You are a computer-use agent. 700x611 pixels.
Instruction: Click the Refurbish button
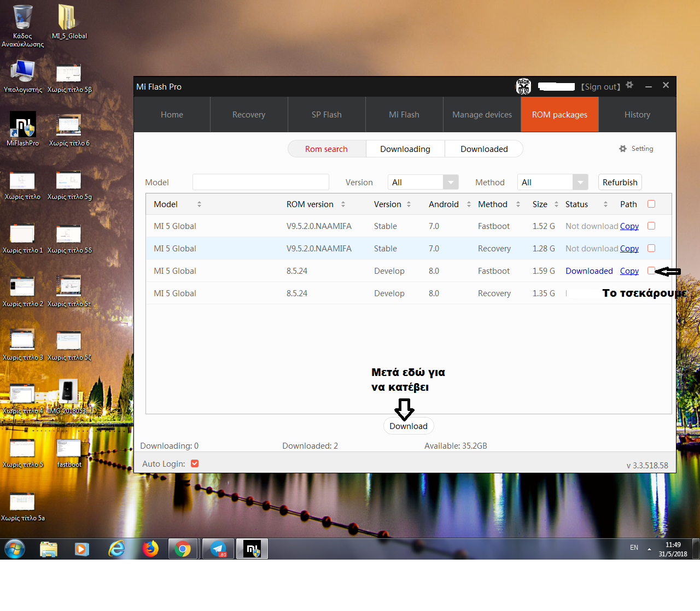coord(620,183)
